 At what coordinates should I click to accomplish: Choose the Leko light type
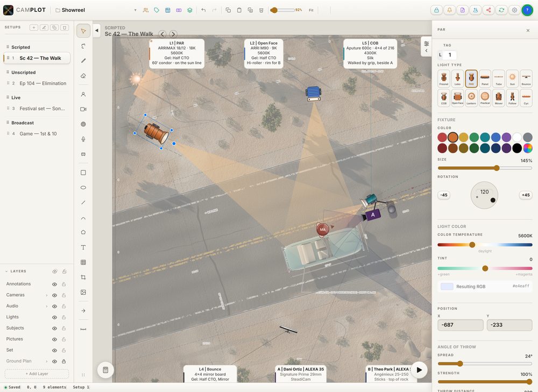point(457,79)
